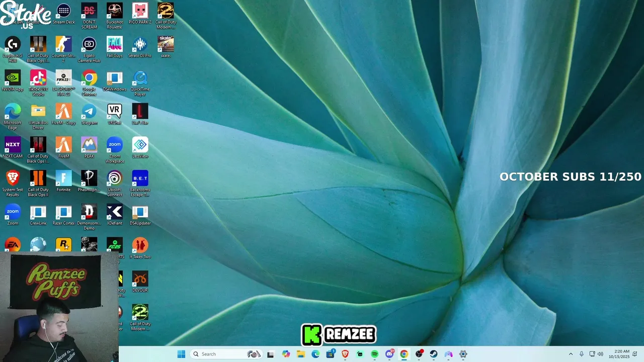The height and width of the screenshot is (362, 644).
Task: Switch to Chrome in the taskbar
Action: click(x=404, y=354)
